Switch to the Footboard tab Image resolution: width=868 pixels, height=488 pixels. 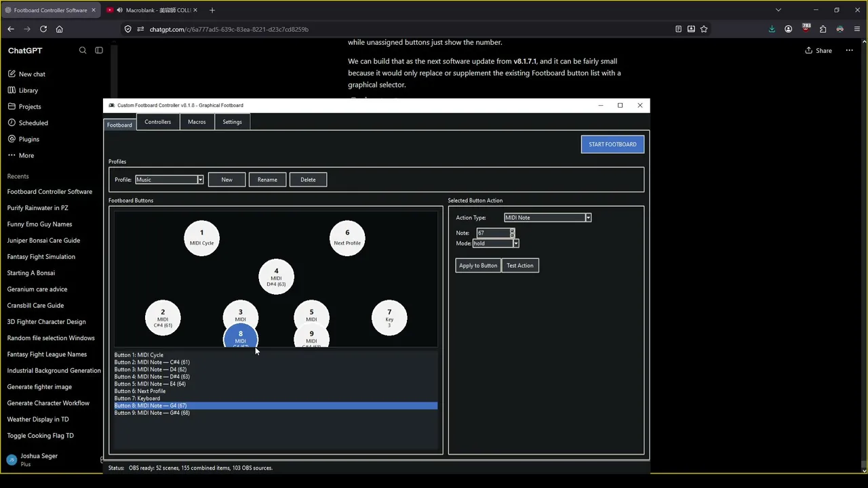119,125
